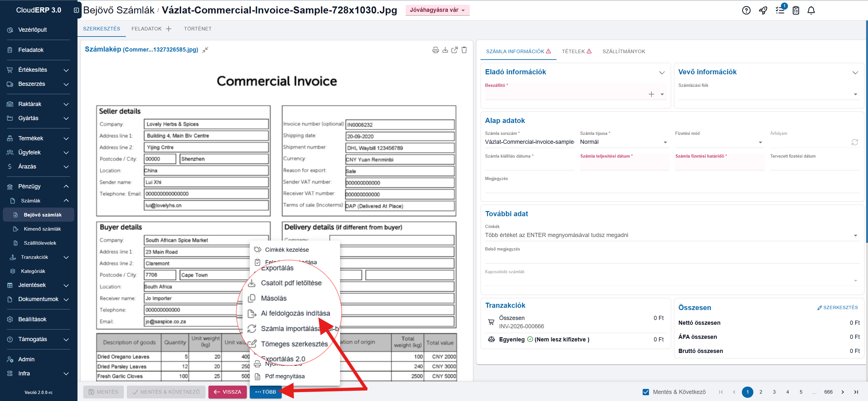Add new supplier with plus icon
The height and width of the screenshot is (401, 868).
click(x=651, y=94)
